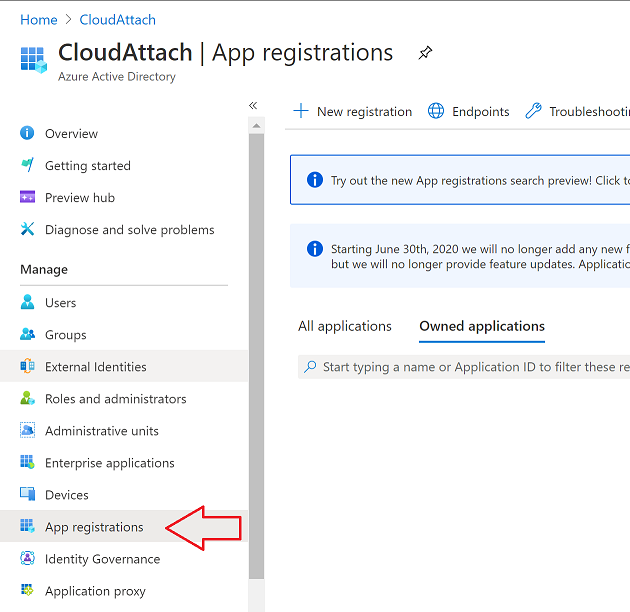Focus the application name filter field
Viewport: 630px width, 612px height.
pyautogui.click(x=464, y=366)
